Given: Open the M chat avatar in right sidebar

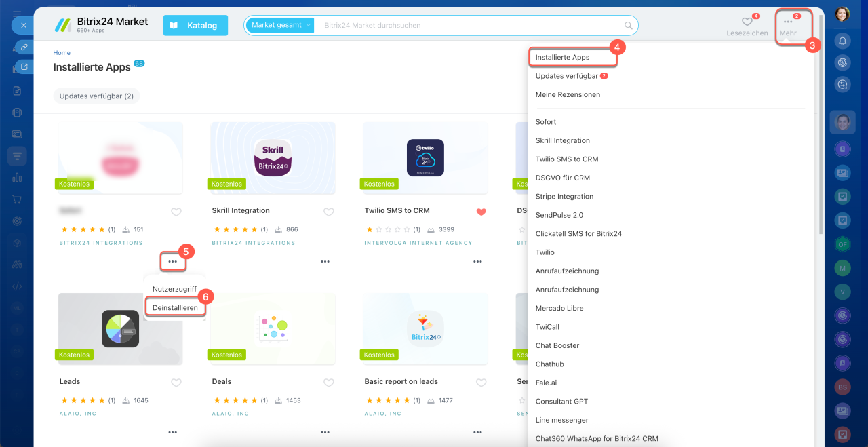Looking at the screenshot, I should [x=843, y=268].
